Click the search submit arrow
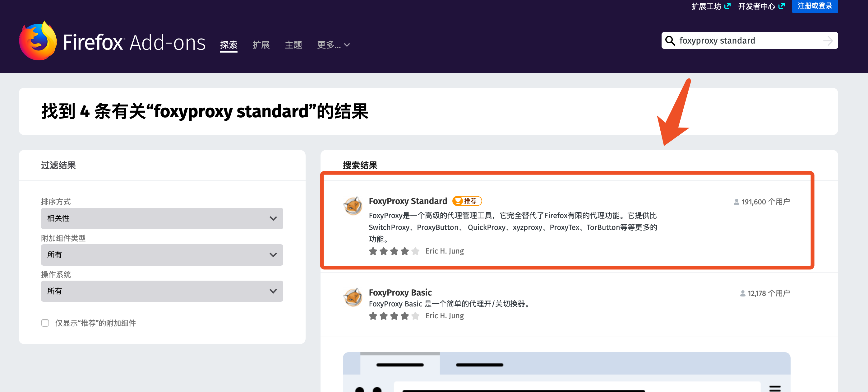This screenshot has width=868, height=392. point(828,40)
